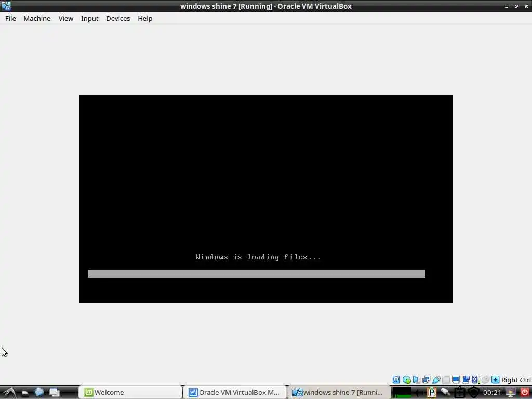Click the VirtualBox icon in title bar
Image resolution: width=532 pixels, height=399 pixels.
[6, 6]
